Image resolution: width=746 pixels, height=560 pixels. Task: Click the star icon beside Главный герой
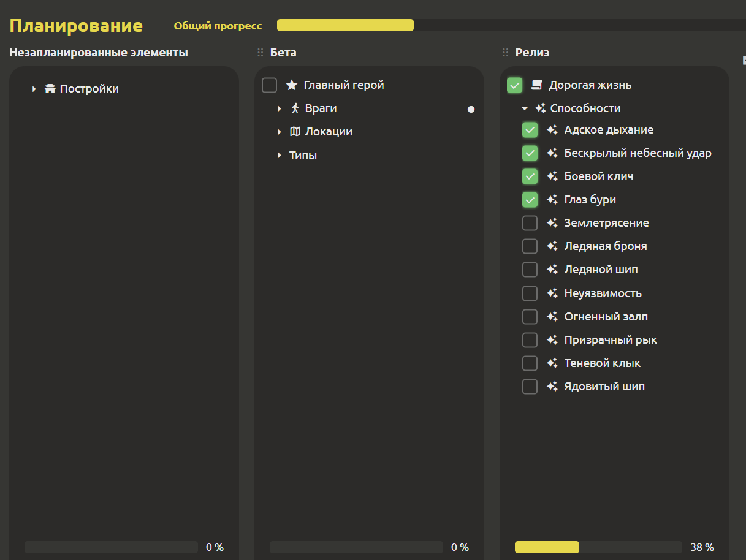292,85
